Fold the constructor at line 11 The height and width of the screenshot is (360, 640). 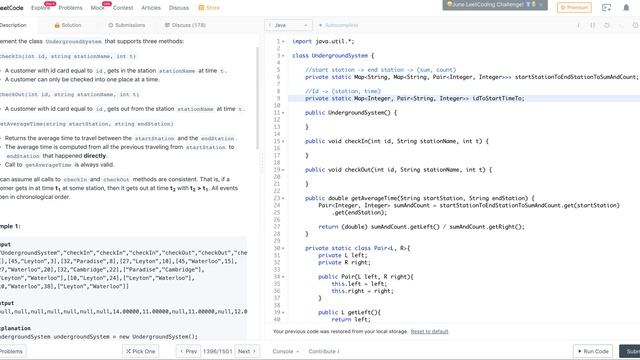click(x=284, y=113)
